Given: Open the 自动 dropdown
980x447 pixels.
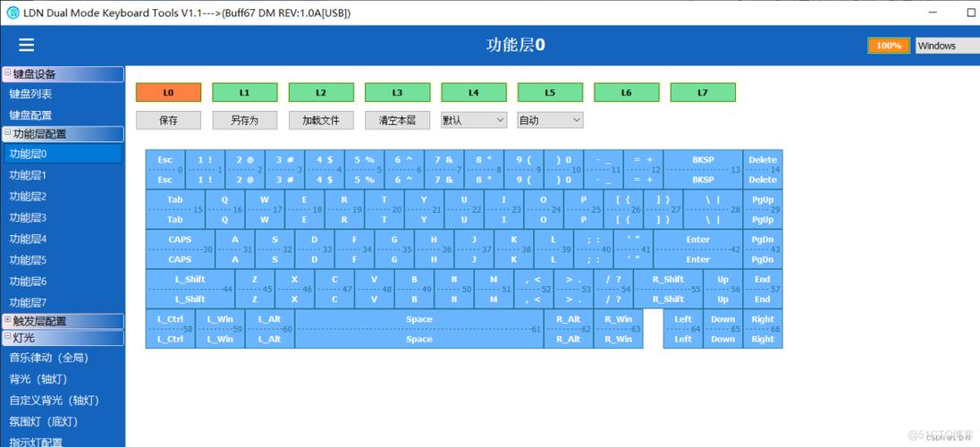Looking at the screenshot, I should click(550, 120).
